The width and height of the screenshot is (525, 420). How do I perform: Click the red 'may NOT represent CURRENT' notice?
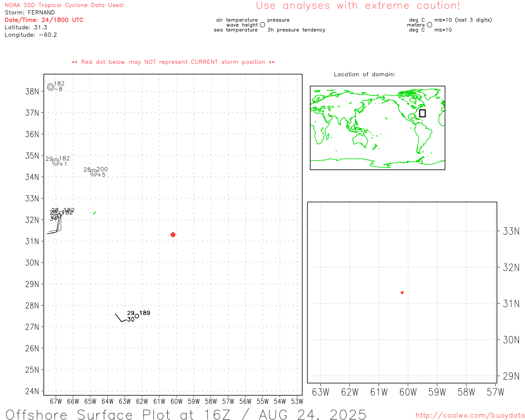click(173, 62)
